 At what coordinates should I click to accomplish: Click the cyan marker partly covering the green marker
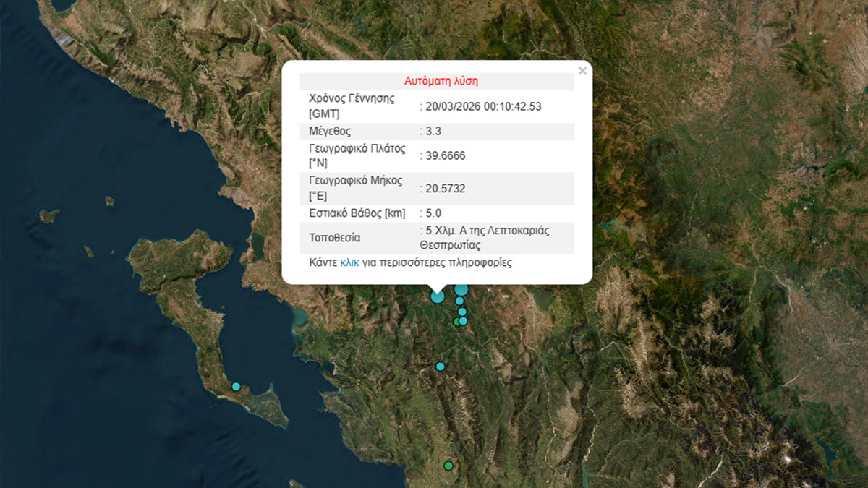(x=464, y=321)
